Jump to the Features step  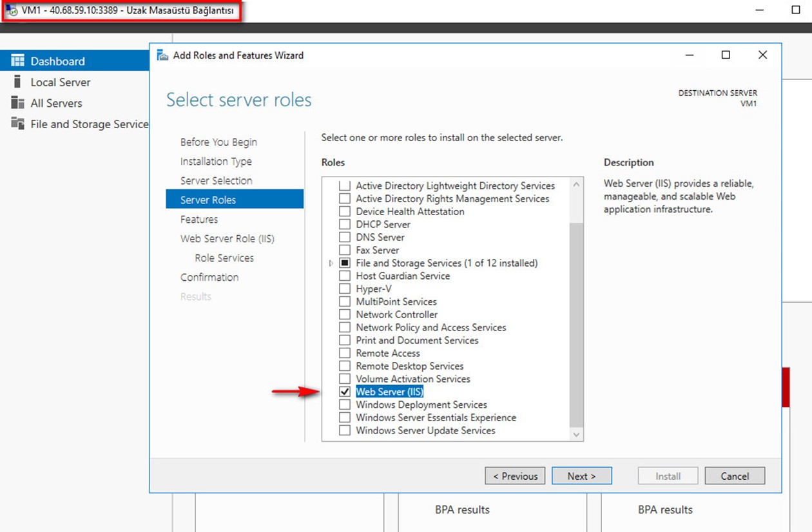(199, 219)
